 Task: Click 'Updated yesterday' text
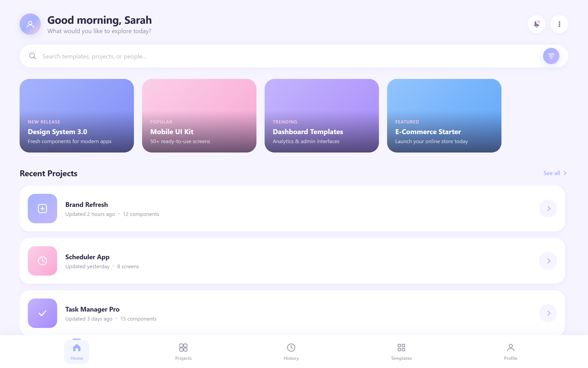pyautogui.click(x=87, y=267)
